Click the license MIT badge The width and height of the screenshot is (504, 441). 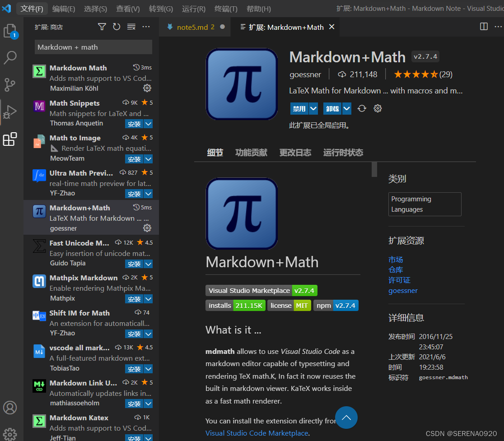click(x=289, y=306)
